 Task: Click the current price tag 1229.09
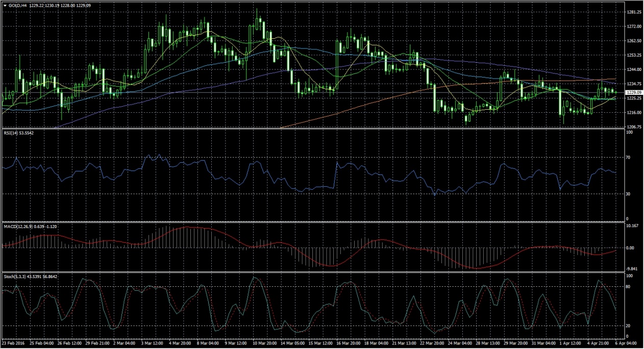[633, 92]
